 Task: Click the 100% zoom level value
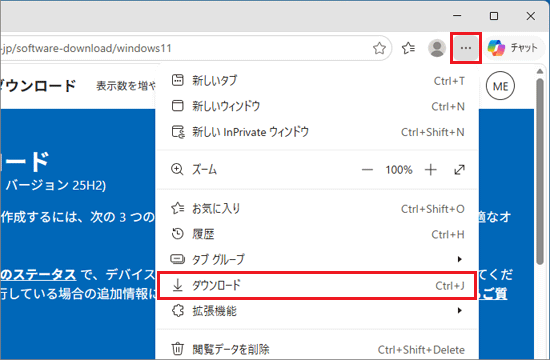(399, 170)
